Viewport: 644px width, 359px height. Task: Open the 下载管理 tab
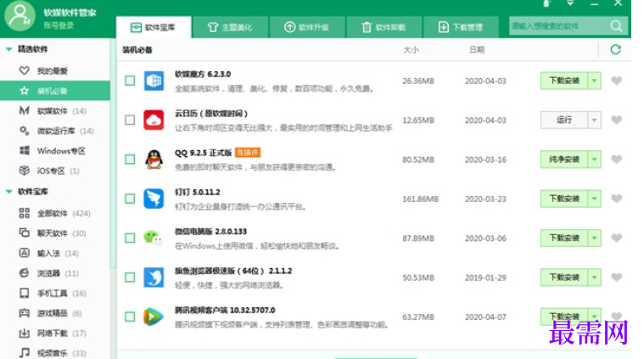coord(461,27)
